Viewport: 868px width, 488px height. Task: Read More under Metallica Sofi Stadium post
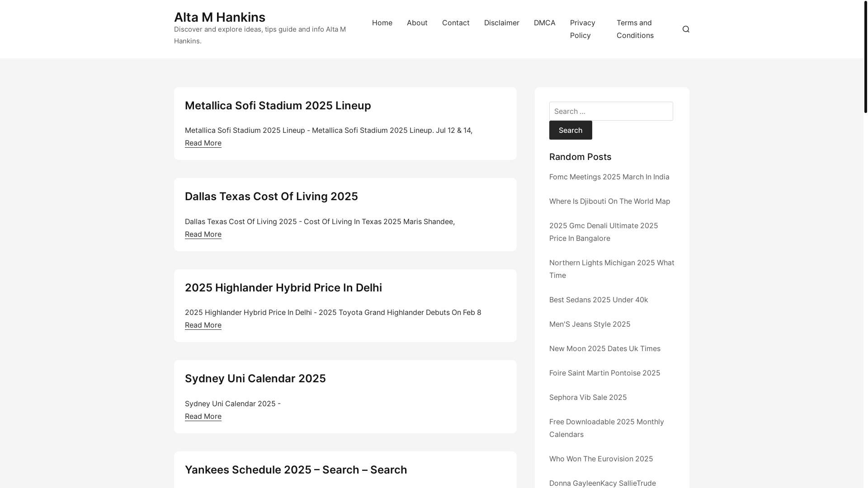point(203,143)
